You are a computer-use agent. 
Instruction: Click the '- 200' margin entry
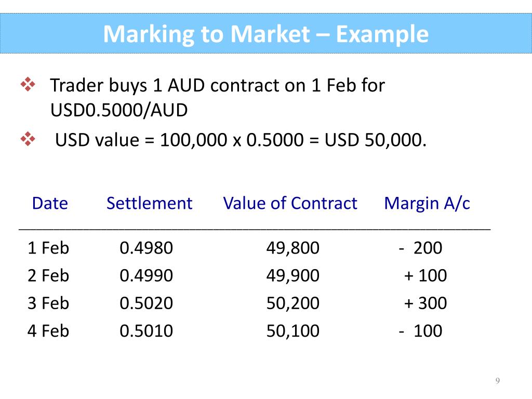[420, 248]
